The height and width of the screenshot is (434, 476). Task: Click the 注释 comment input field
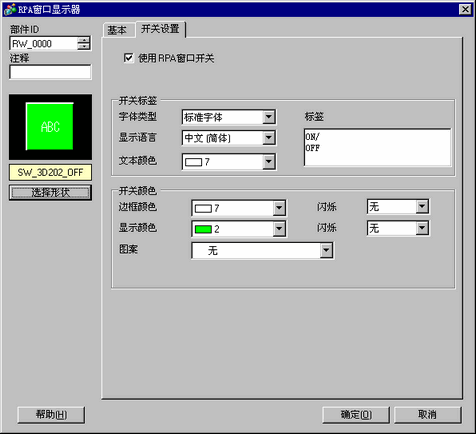tap(50, 72)
